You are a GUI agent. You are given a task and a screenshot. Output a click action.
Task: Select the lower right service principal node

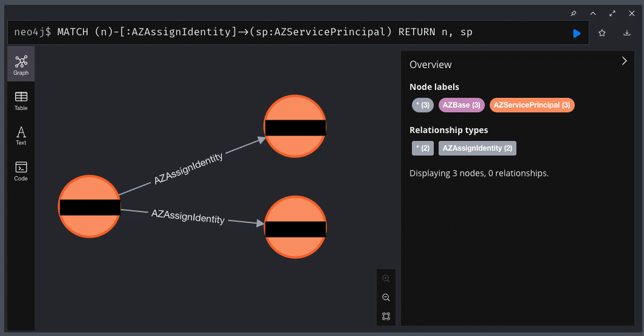tap(295, 227)
